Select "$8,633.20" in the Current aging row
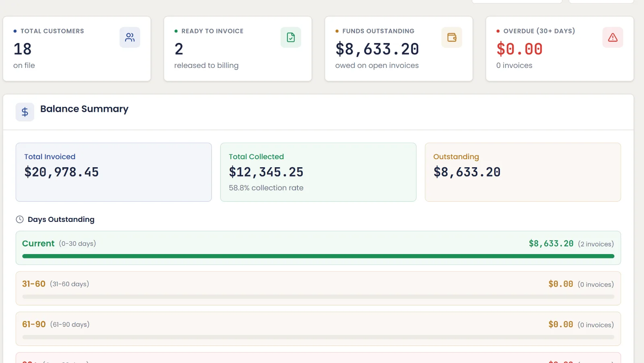Viewport: 644px width, 363px height. [x=551, y=244]
